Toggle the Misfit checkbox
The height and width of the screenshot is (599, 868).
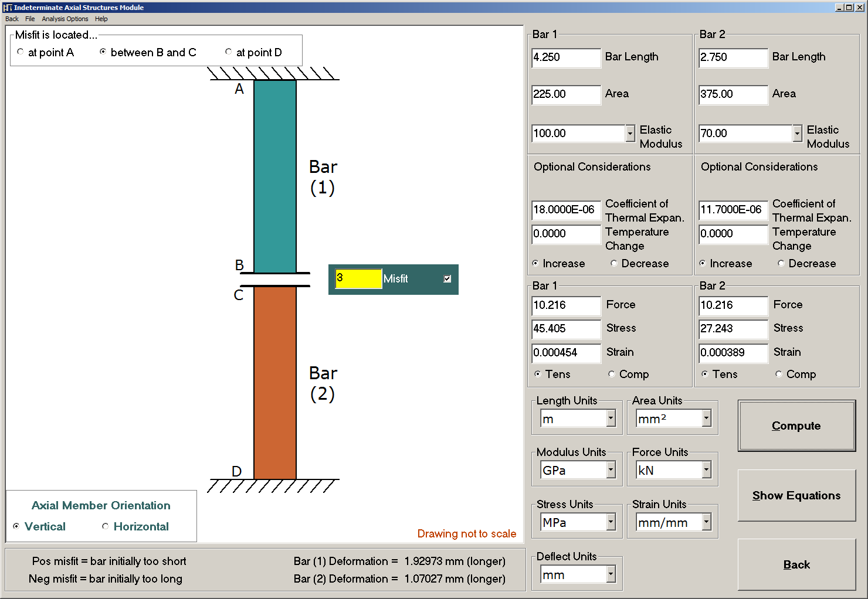[x=447, y=279]
